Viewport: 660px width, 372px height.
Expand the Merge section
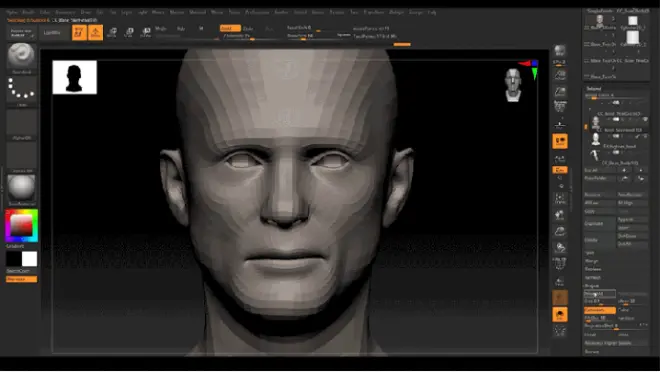pyautogui.click(x=591, y=261)
